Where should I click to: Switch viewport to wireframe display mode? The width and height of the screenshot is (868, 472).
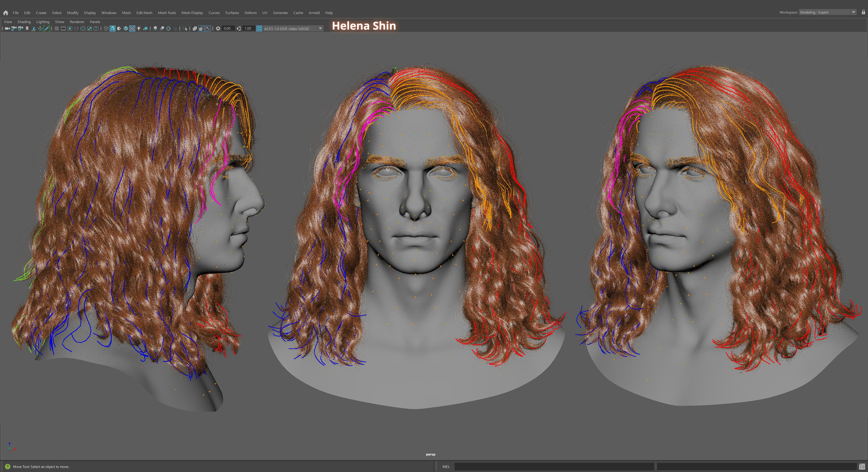coord(106,29)
